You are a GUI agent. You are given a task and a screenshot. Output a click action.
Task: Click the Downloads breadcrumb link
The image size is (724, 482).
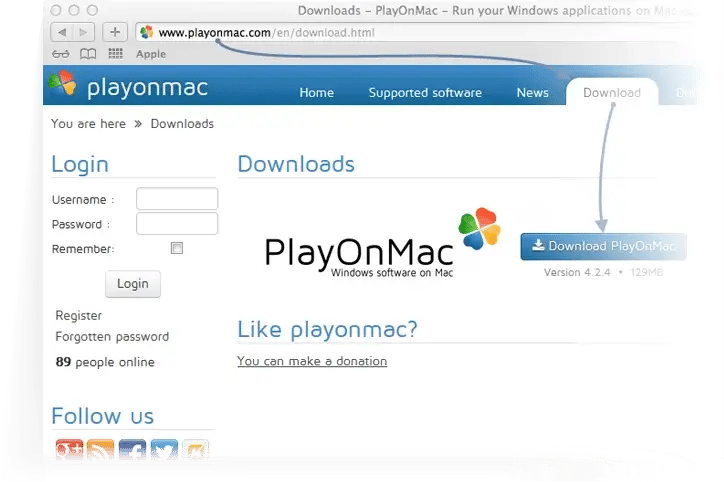pos(182,124)
